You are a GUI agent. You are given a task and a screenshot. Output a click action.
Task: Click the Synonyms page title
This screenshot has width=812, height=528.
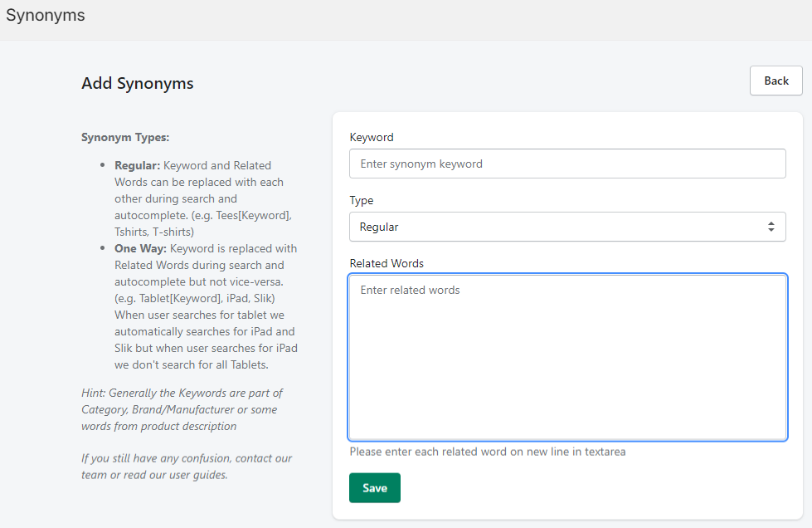(x=46, y=15)
